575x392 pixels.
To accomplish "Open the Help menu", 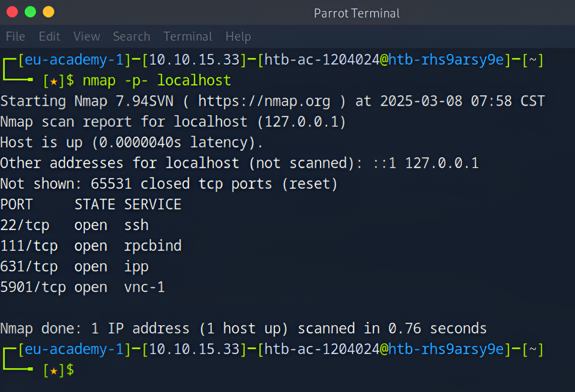I will (238, 36).
